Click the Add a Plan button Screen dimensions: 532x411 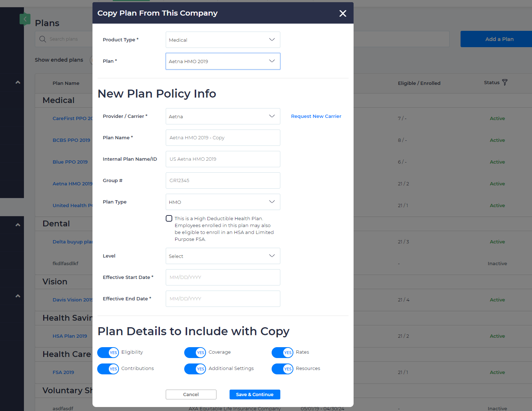500,39
